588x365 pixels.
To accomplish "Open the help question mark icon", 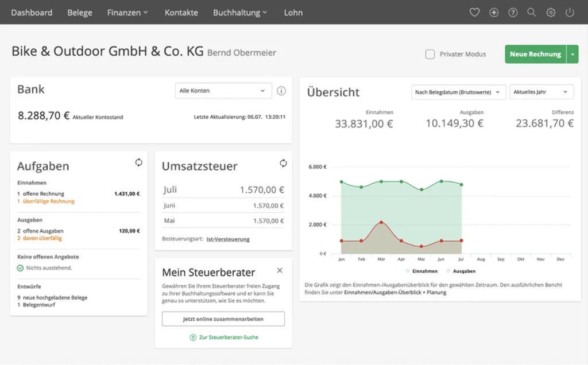I will click(513, 12).
